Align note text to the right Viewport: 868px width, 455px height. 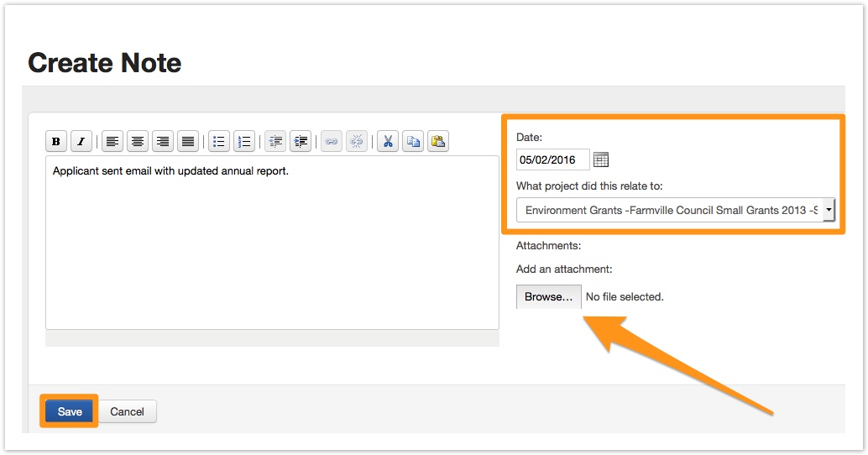pyautogui.click(x=164, y=142)
